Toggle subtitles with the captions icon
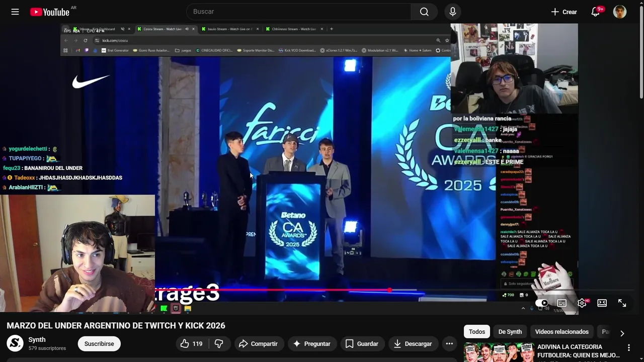This screenshot has width=644, height=362. [x=562, y=303]
